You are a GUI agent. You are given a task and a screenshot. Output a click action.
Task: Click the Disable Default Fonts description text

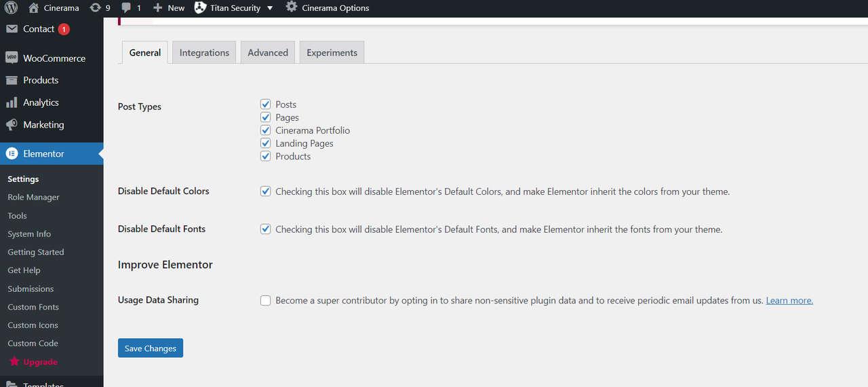pos(499,229)
